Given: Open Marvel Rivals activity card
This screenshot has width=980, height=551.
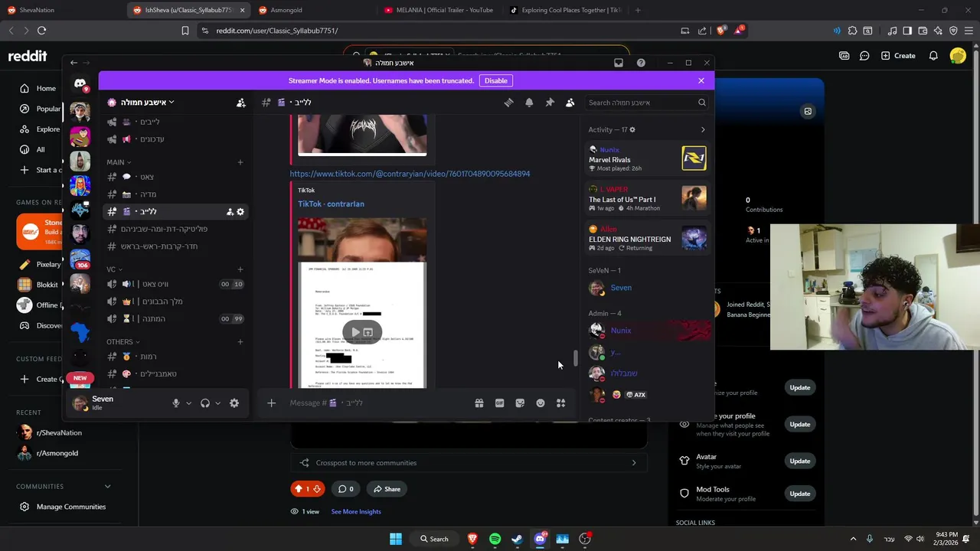Looking at the screenshot, I should click(x=647, y=159).
